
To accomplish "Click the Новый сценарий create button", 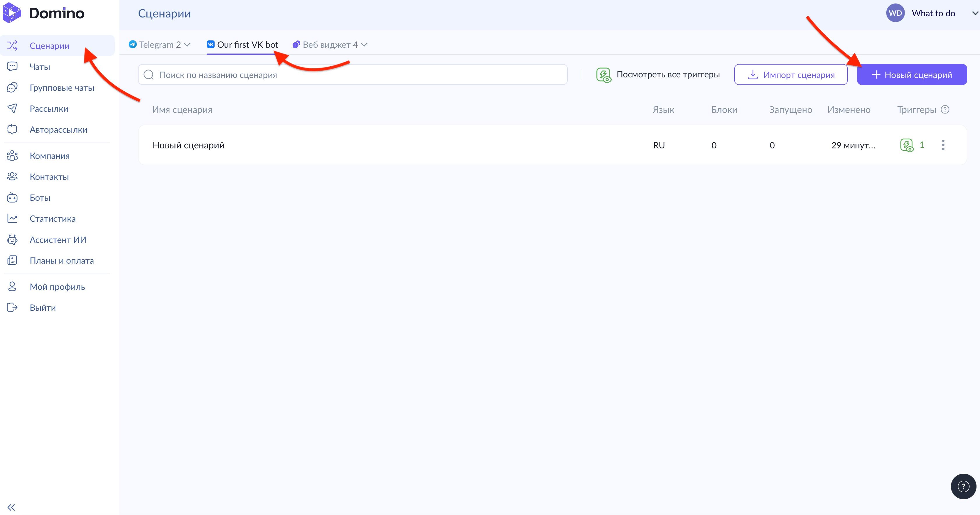I will 912,74.
